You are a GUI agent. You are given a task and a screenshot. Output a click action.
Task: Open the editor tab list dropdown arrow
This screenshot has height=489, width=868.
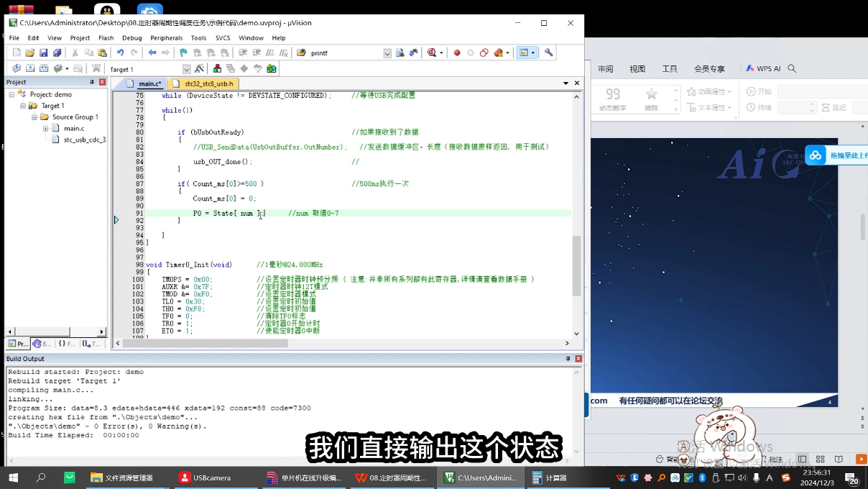[x=566, y=83]
